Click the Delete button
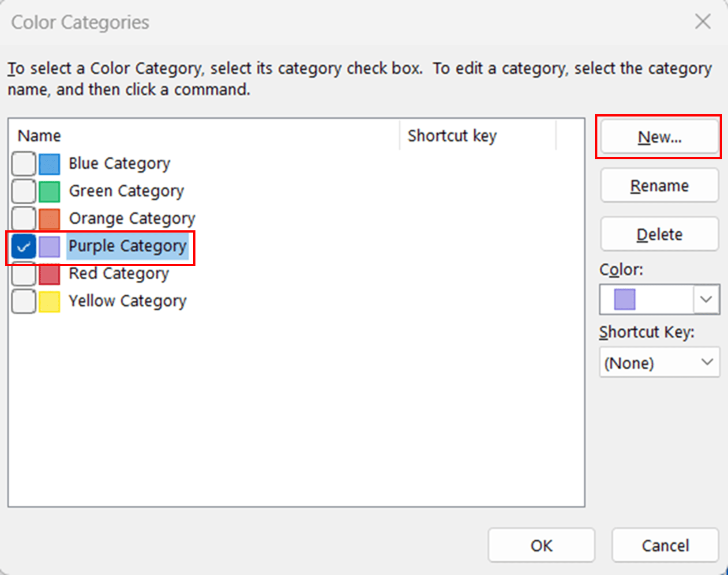 (x=659, y=234)
